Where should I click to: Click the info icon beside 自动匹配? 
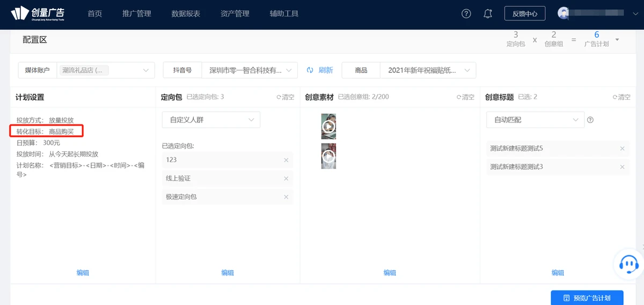click(590, 120)
